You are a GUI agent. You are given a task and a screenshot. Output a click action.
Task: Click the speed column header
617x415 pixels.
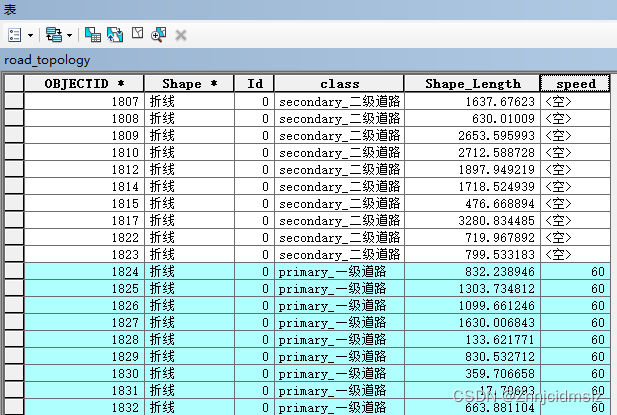(575, 83)
